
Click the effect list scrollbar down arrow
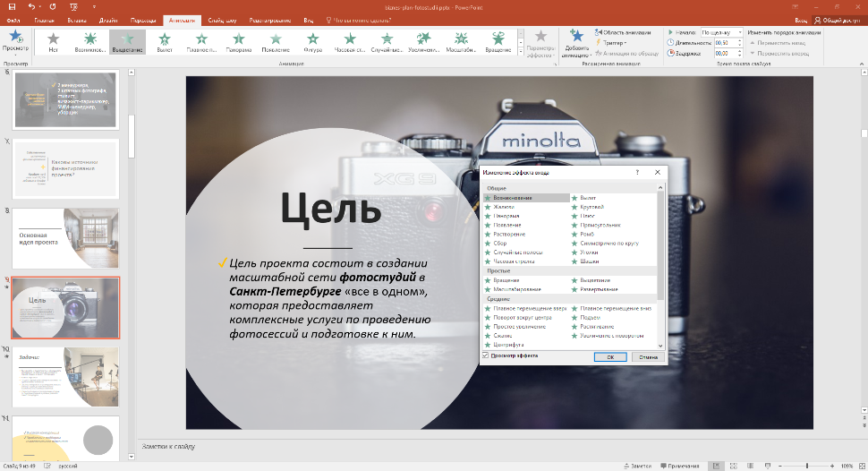click(x=660, y=346)
